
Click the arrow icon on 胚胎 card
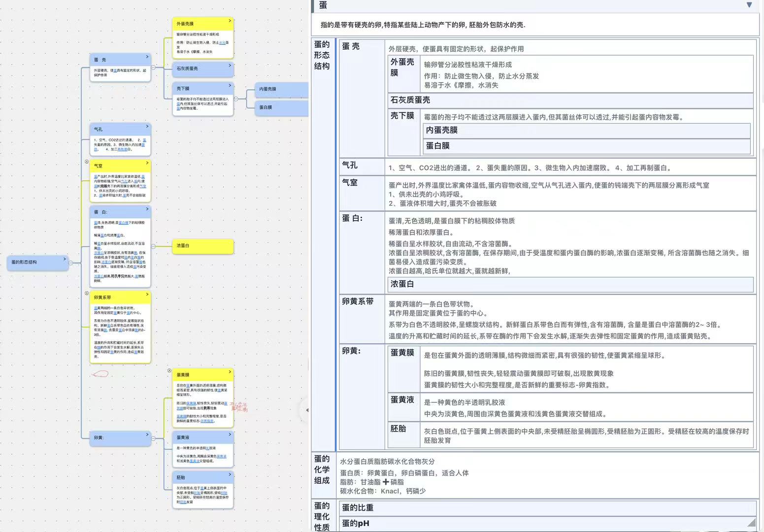pyautogui.click(x=230, y=474)
